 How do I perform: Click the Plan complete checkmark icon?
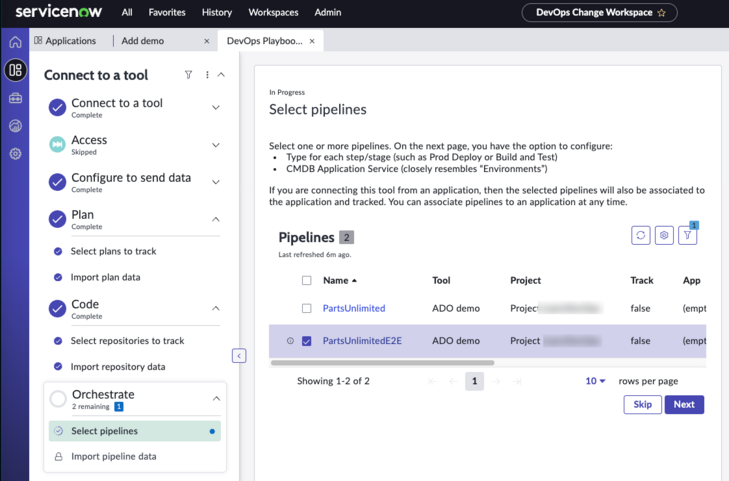click(58, 219)
